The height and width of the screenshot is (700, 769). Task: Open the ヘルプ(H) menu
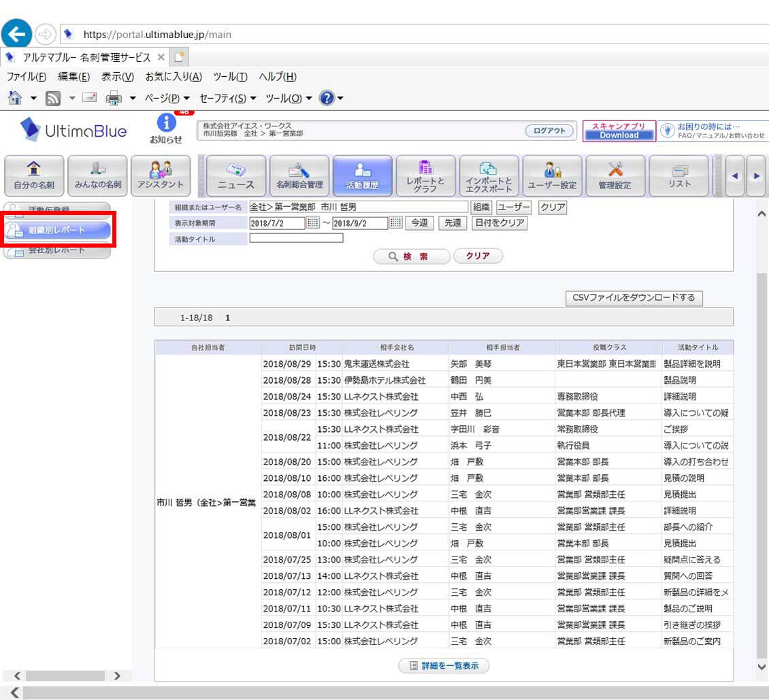[x=278, y=76]
